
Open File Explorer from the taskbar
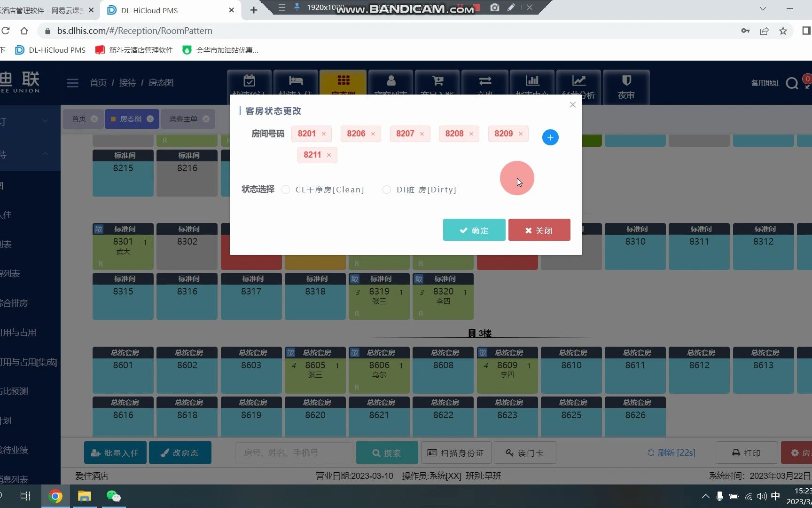[x=84, y=496]
